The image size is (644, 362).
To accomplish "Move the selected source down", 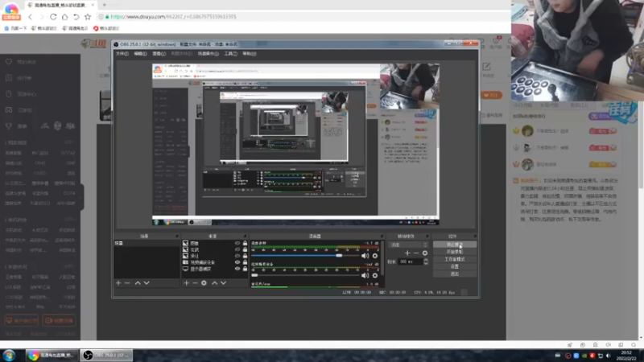I will (224, 283).
